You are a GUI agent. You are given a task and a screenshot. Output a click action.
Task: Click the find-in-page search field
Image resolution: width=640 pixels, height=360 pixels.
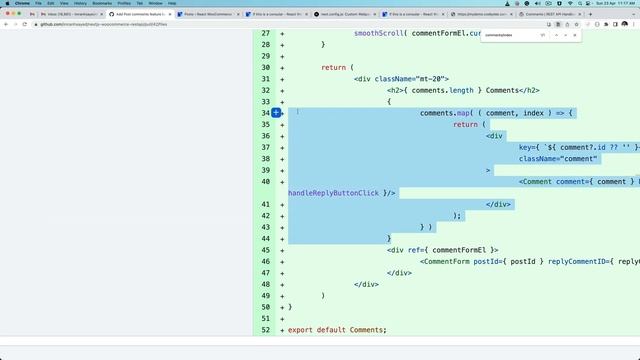click(x=510, y=36)
